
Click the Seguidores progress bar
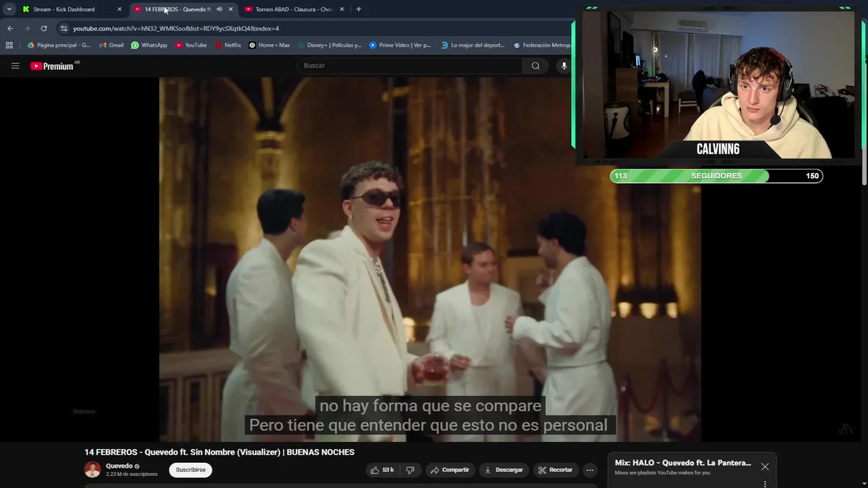point(717,176)
